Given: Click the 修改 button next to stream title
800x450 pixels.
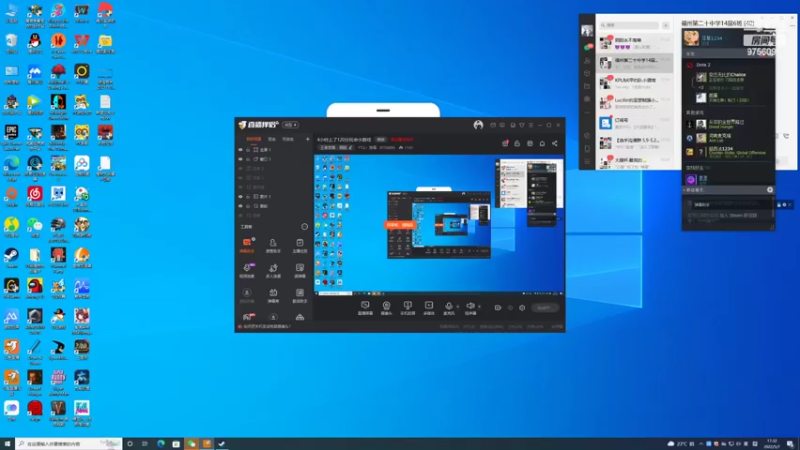Looking at the screenshot, I should coord(381,139).
